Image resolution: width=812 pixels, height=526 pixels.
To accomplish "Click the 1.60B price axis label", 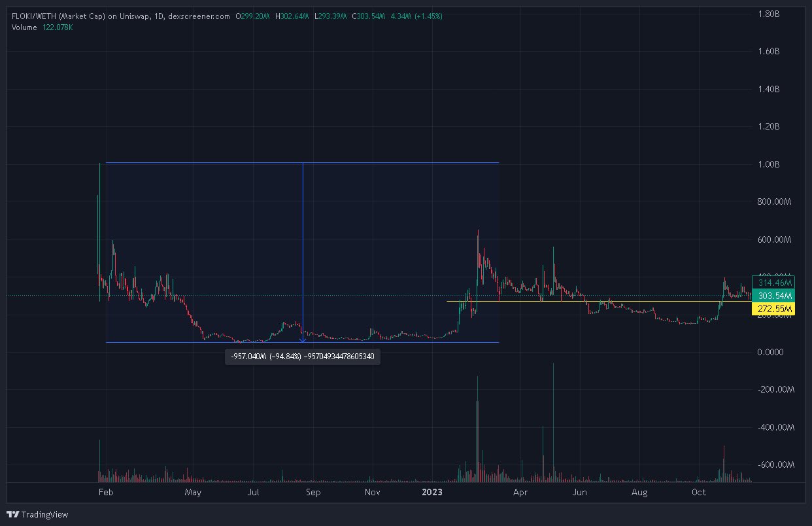I will click(x=768, y=51).
